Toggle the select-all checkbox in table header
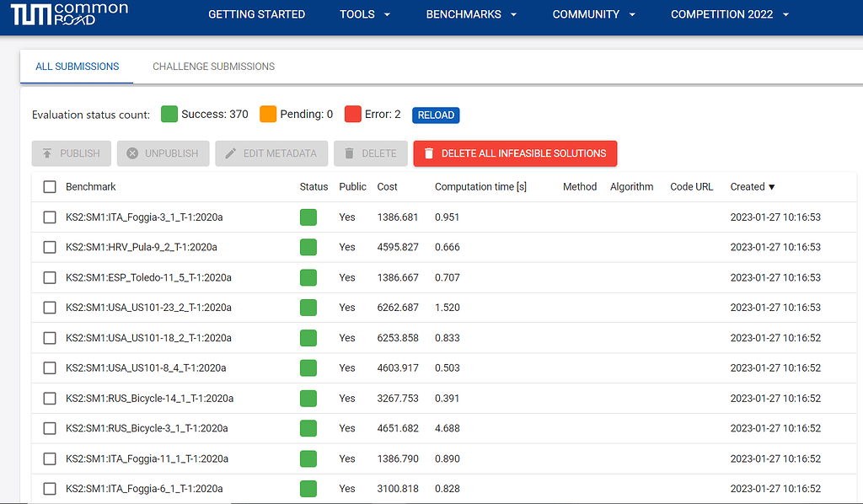Viewport: 863px width, 504px height. click(x=49, y=186)
